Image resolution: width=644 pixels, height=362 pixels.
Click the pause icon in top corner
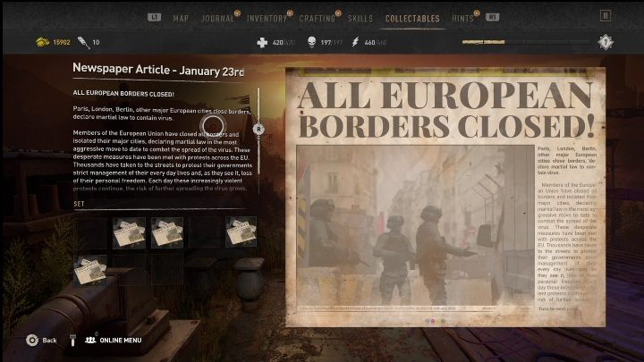[x=606, y=15]
